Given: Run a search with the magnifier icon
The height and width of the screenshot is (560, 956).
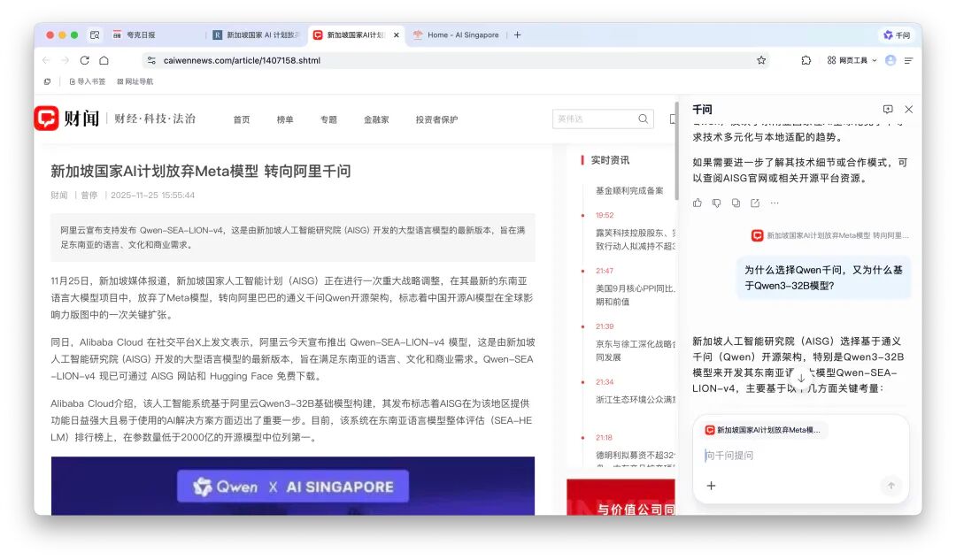Looking at the screenshot, I should (643, 117).
